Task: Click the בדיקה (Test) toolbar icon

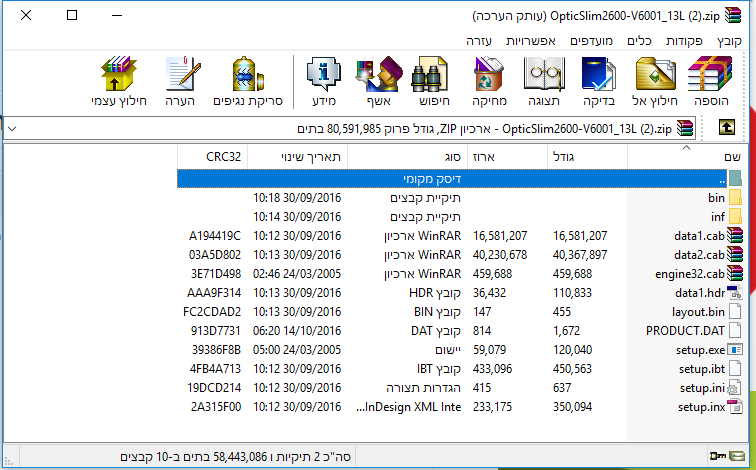Action: click(x=598, y=74)
